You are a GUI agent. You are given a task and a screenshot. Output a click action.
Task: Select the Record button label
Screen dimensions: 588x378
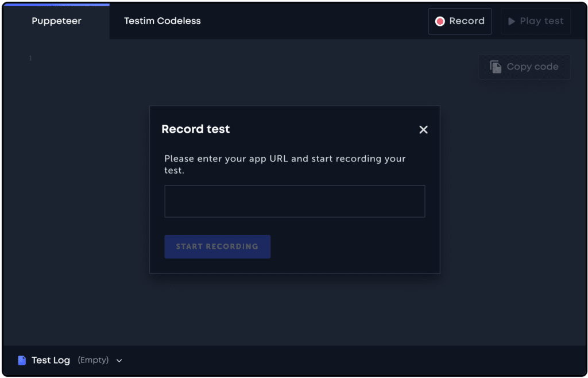click(x=467, y=21)
